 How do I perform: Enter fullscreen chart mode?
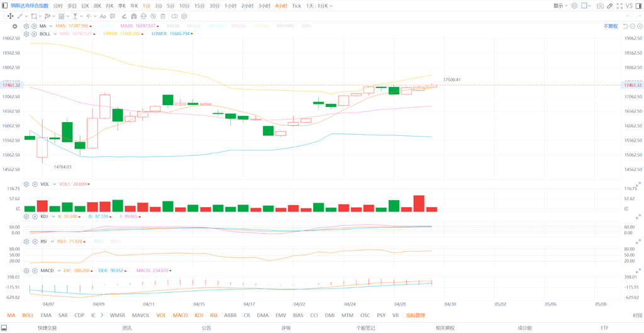619,6
